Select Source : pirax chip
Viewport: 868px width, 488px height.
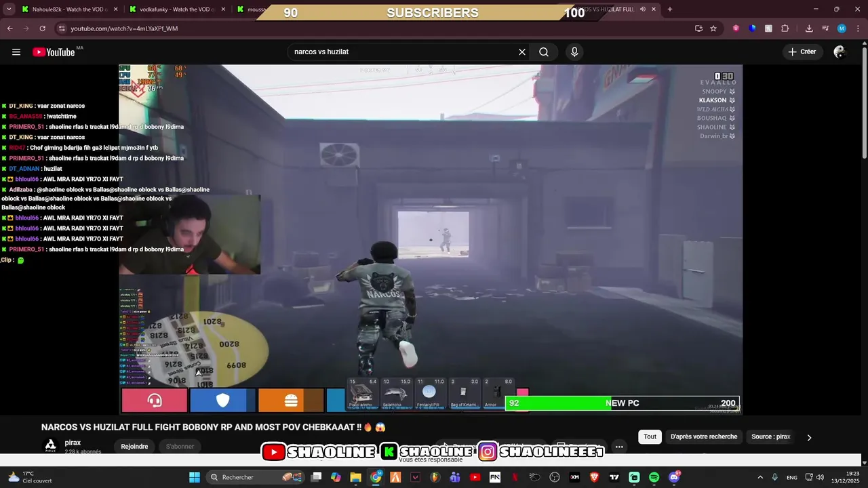771,436
